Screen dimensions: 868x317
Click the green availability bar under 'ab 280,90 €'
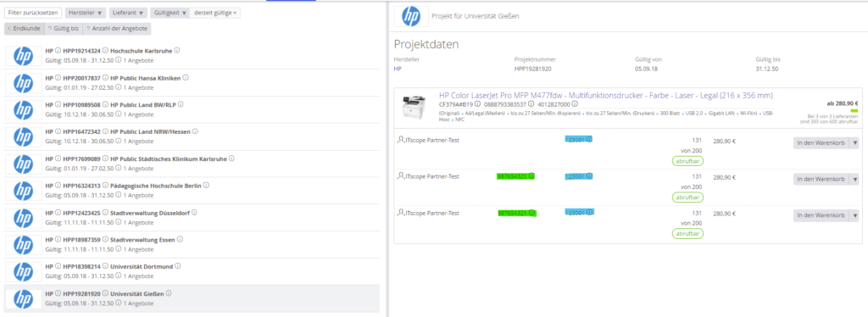coord(854,111)
